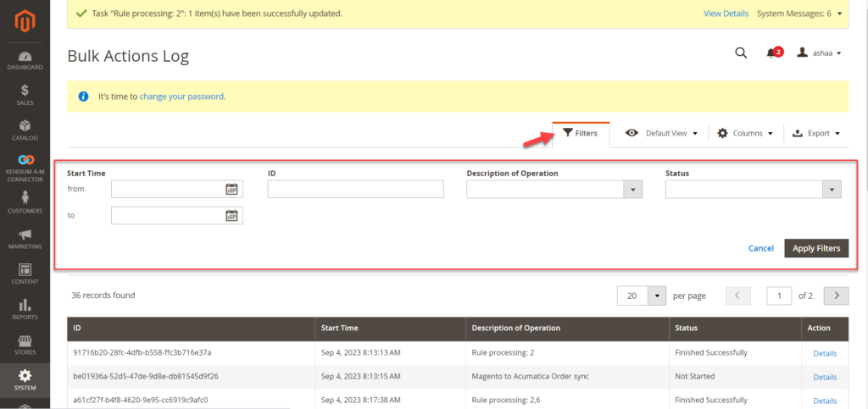The width and height of the screenshot is (868, 409).
Task: Click the Bulk Actions Log heading
Action: (128, 56)
